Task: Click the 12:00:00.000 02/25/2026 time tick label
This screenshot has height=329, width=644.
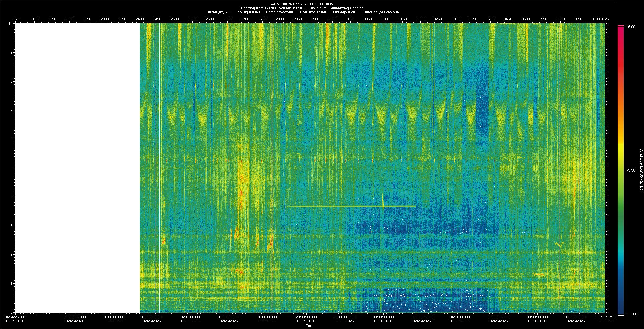Action: coord(152,319)
